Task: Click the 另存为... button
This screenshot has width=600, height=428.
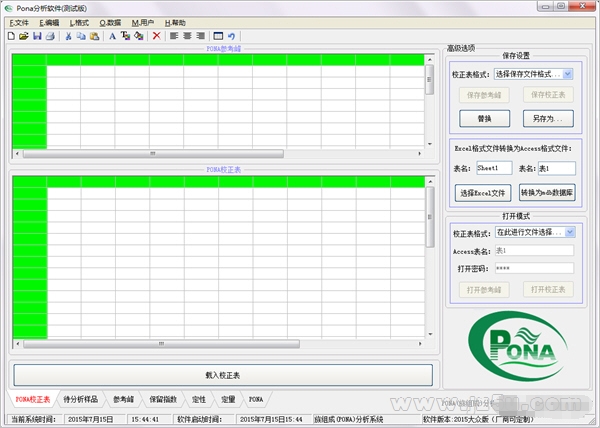Action: [x=548, y=119]
